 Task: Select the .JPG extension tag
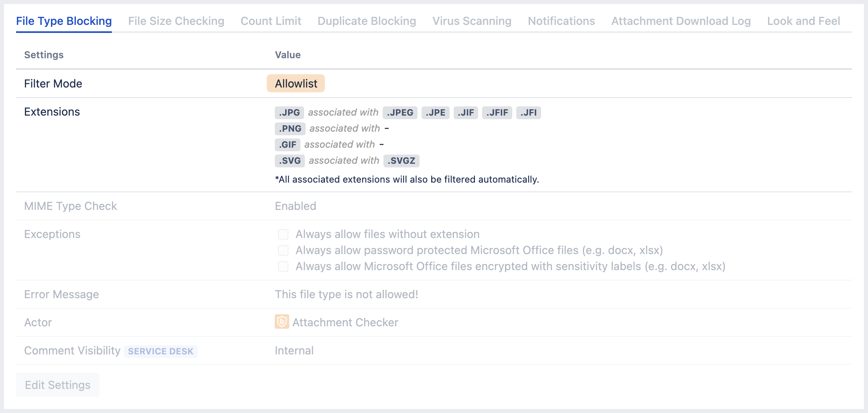[289, 112]
